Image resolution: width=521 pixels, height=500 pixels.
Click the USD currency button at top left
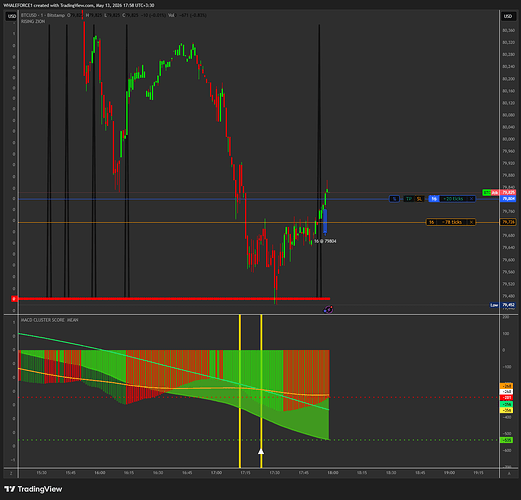pos(12,16)
